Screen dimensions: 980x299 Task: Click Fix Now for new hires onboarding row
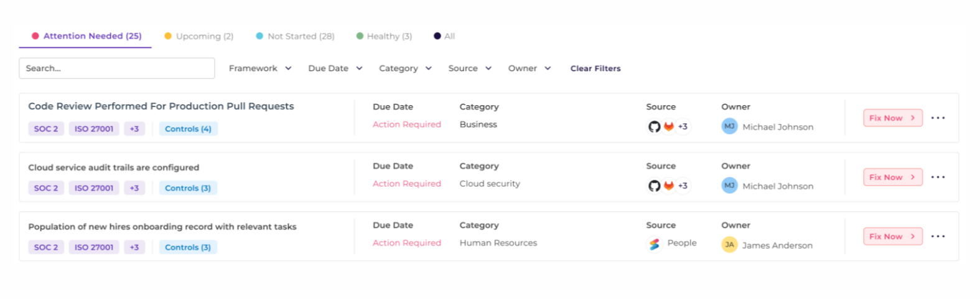pos(892,236)
